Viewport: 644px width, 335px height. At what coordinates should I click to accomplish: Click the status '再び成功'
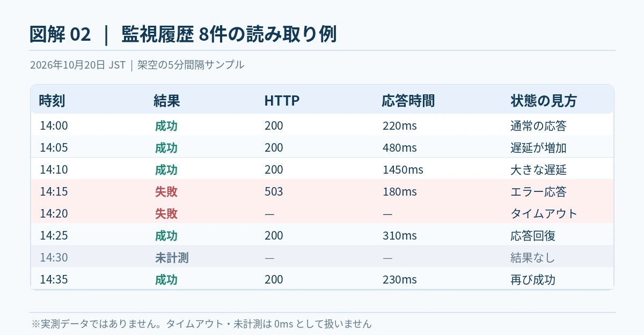pos(533,280)
